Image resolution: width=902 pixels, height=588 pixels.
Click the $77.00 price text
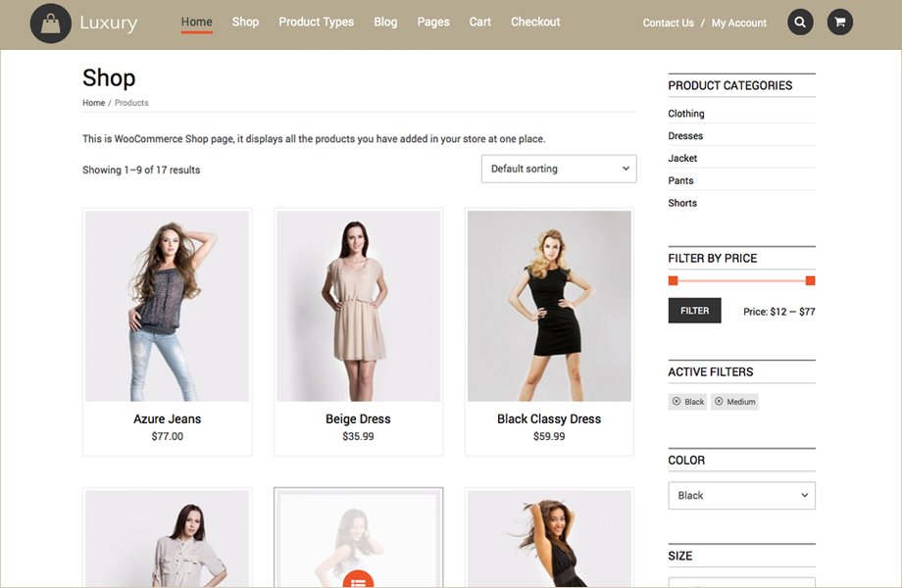click(x=168, y=436)
